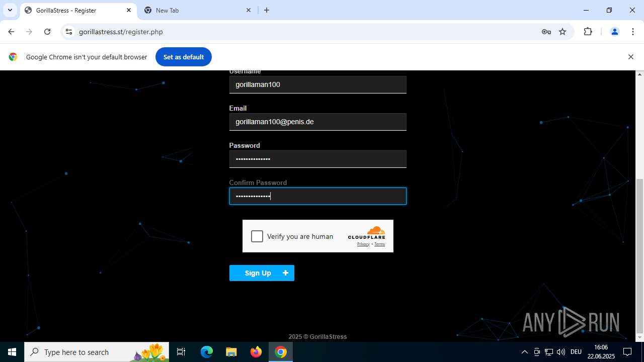The height and width of the screenshot is (362, 644).
Task: Reload the current page
Action: click(x=47, y=32)
